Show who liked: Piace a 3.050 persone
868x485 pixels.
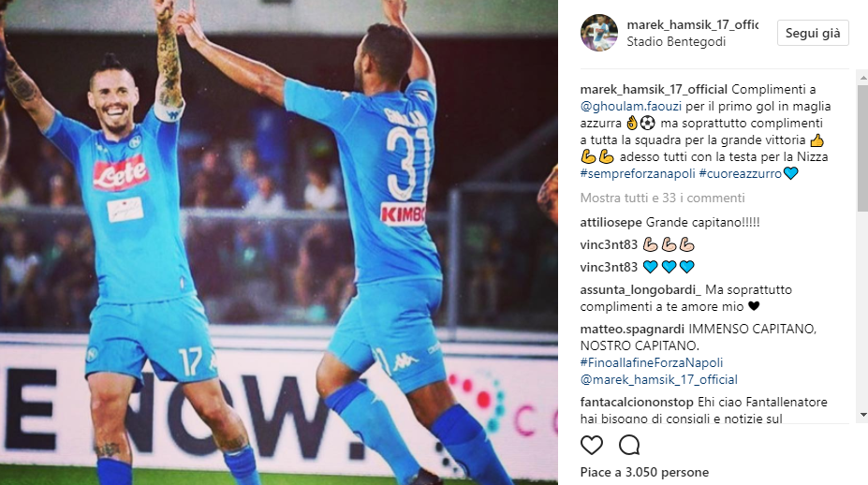644,472
